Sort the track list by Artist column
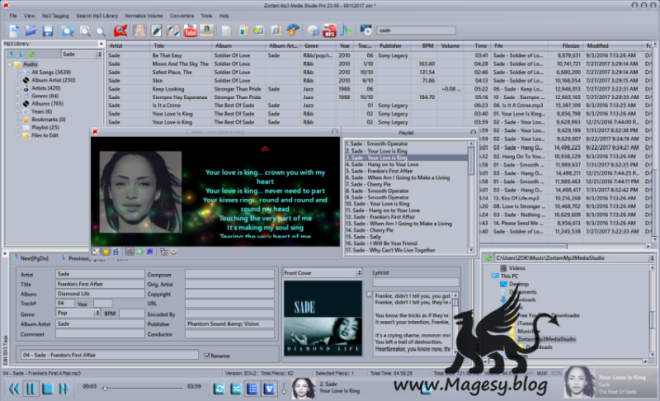 coord(129,45)
